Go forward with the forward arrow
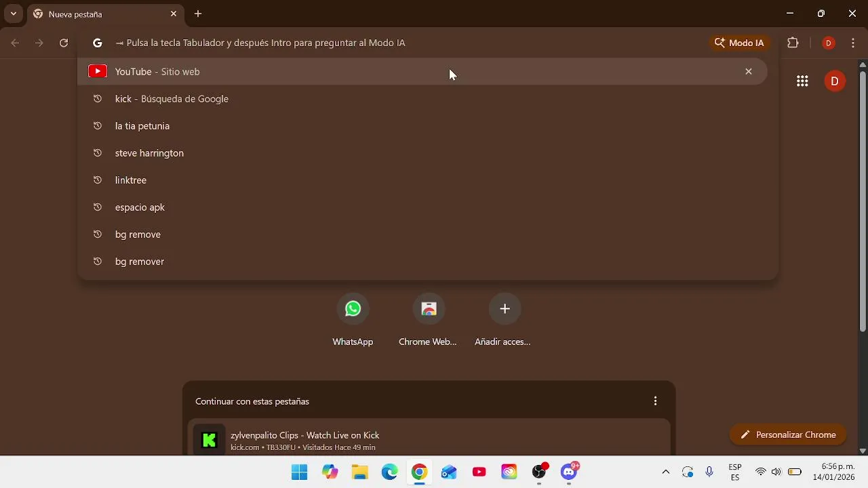This screenshot has height=488, width=868. pyautogui.click(x=39, y=43)
